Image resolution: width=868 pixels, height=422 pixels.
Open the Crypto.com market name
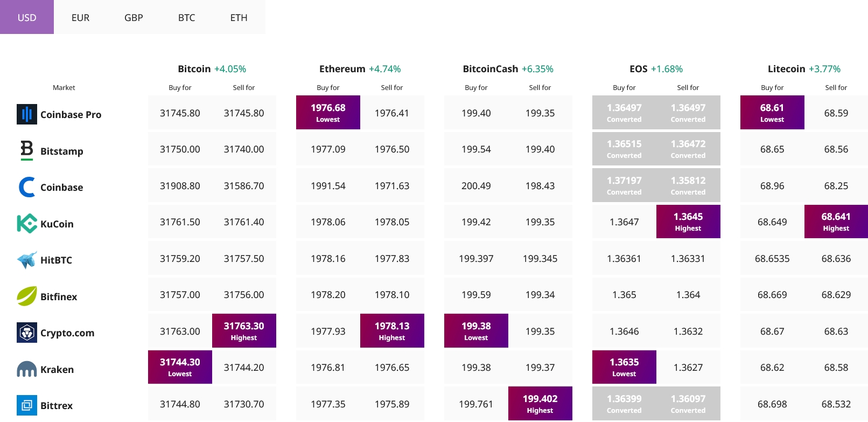[x=67, y=333]
